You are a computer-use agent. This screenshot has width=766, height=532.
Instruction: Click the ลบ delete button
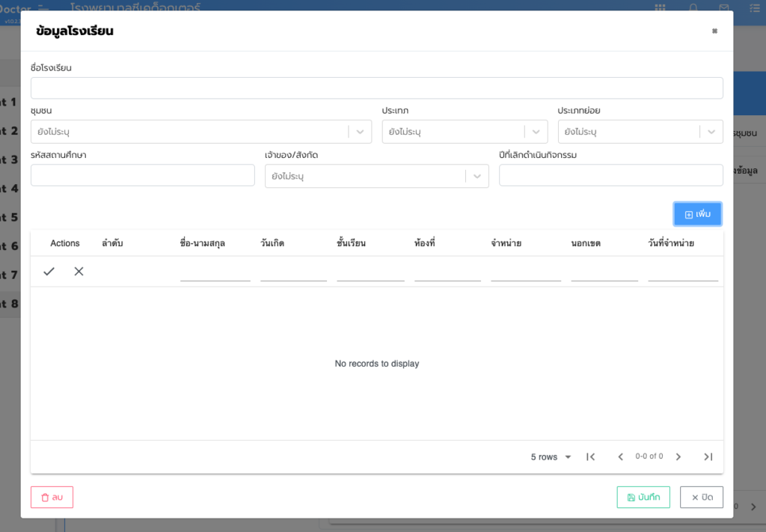52,498
